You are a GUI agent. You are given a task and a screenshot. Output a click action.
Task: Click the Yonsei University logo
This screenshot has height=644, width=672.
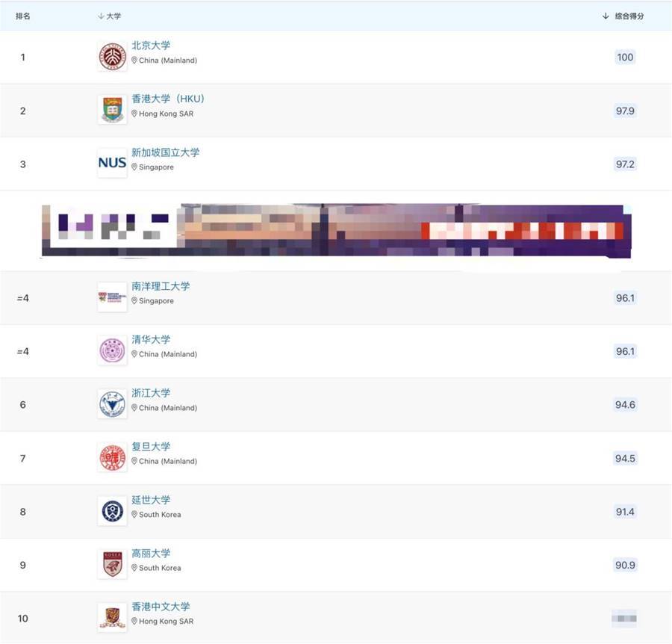[x=112, y=511]
